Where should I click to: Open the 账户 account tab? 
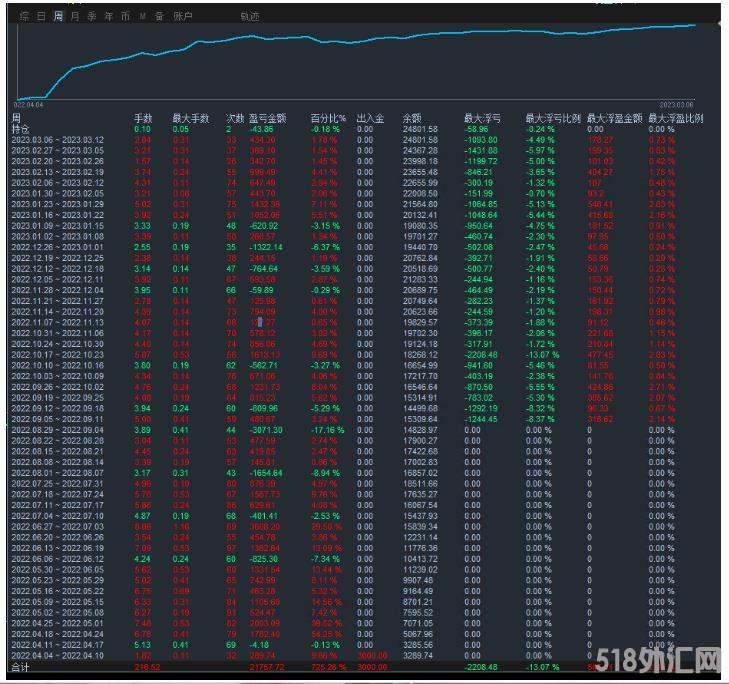pos(182,17)
